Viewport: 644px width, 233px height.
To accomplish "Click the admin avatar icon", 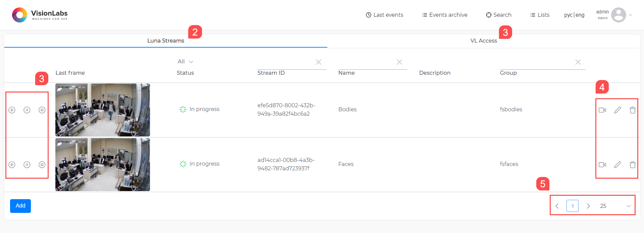I will point(618,15).
